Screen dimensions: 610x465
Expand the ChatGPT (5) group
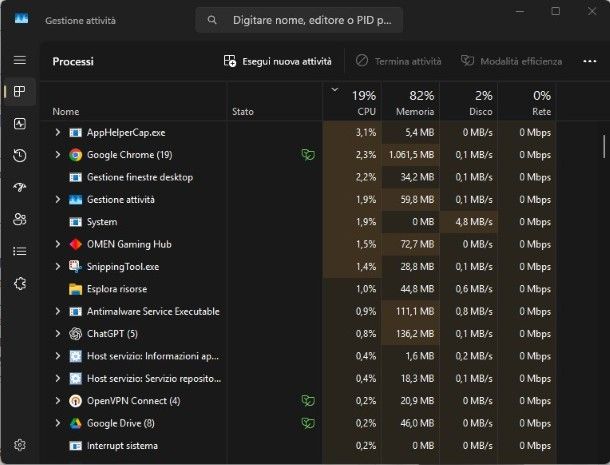(58, 333)
